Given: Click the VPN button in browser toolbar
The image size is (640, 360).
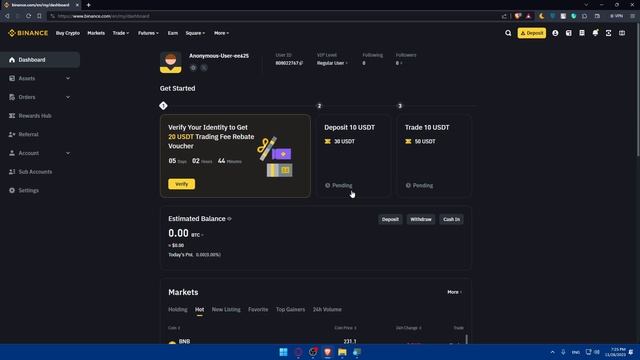Looking at the screenshot, I should [616, 16].
